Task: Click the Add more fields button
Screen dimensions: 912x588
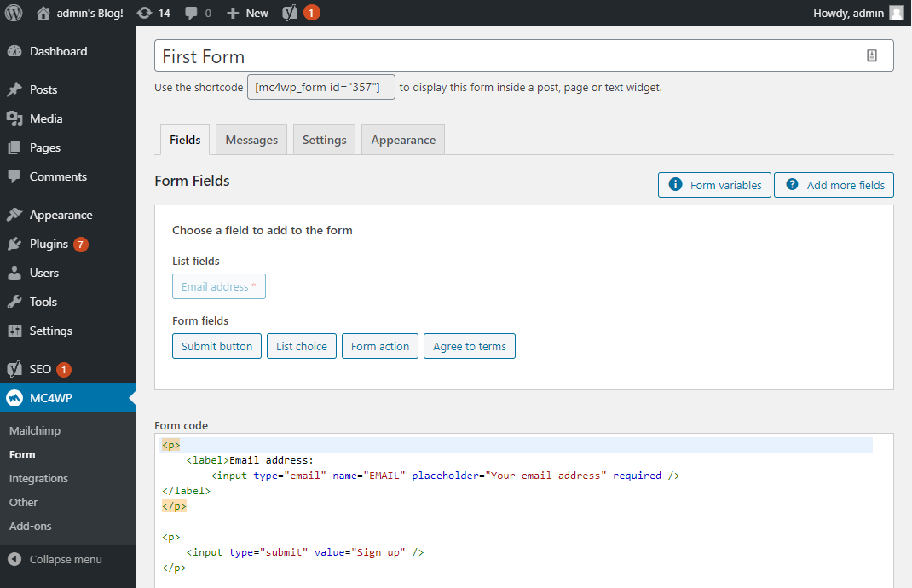Action: tap(834, 185)
